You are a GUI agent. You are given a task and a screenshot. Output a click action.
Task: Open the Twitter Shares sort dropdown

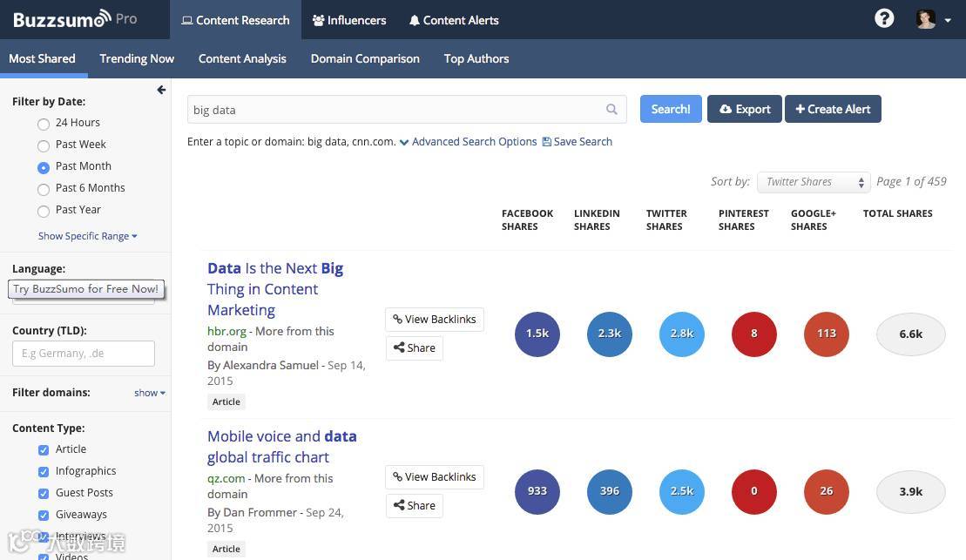(x=813, y=182)
